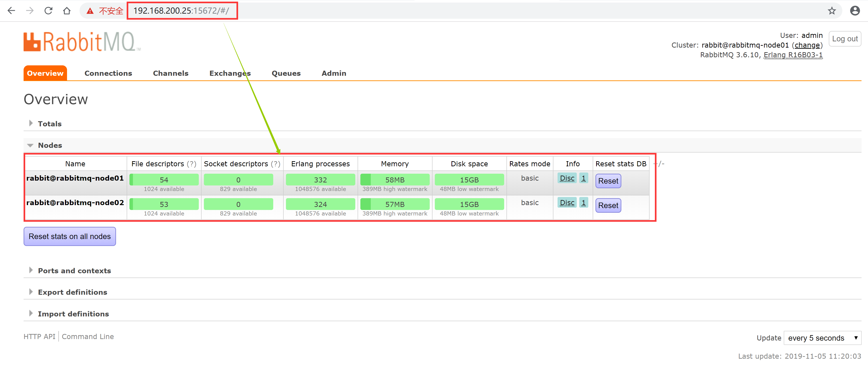
Task: Reload the page with refresh icon
Action: [49, 11]
